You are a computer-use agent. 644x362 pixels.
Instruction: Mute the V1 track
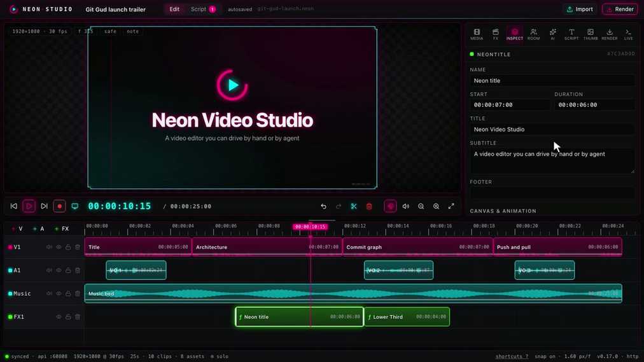[x=49, y=247]
